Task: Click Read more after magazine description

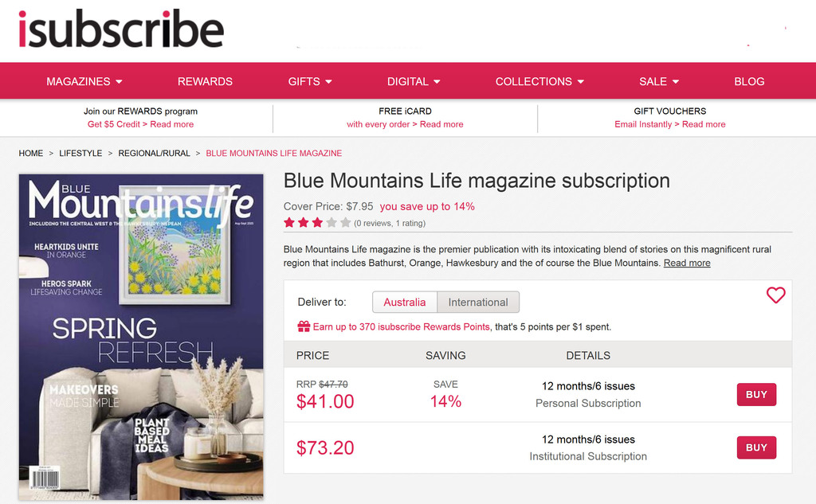Action: [x=687, y=264]
